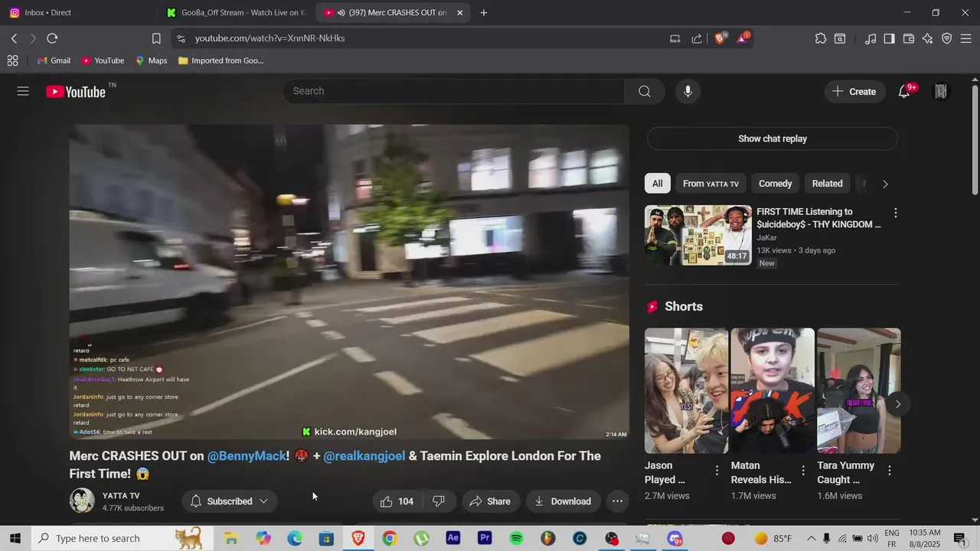
Task: Open the browser main menu
Action: (965, 38)
